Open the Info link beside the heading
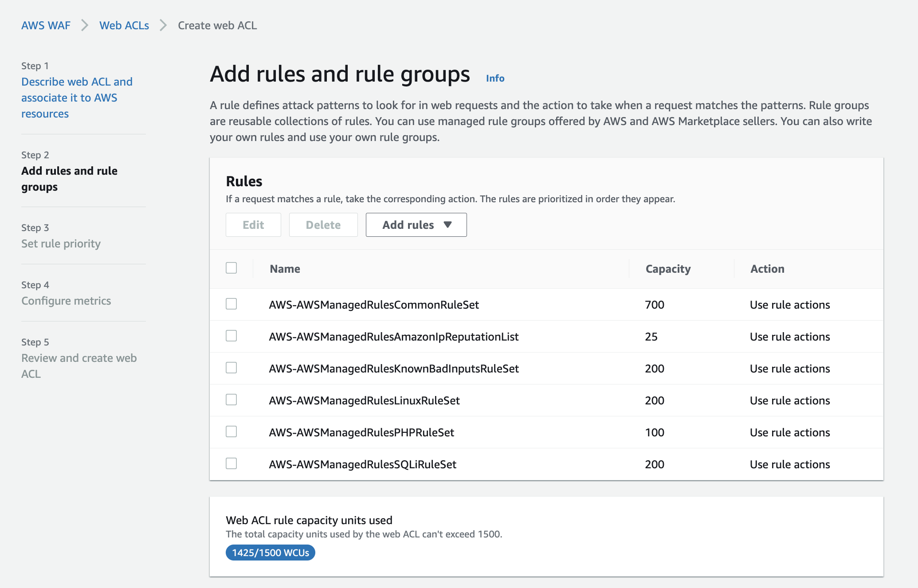The image size is (918, 588). click(495, 78)
